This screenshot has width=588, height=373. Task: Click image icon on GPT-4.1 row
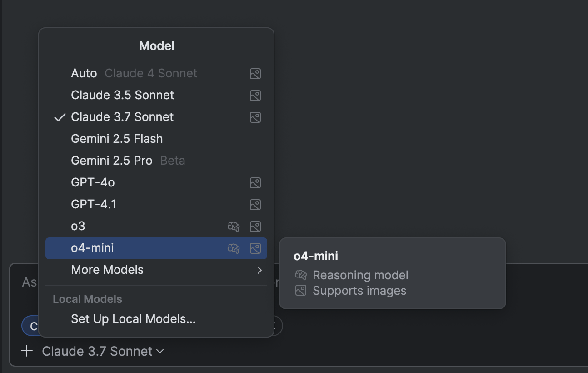click(255, 205)
